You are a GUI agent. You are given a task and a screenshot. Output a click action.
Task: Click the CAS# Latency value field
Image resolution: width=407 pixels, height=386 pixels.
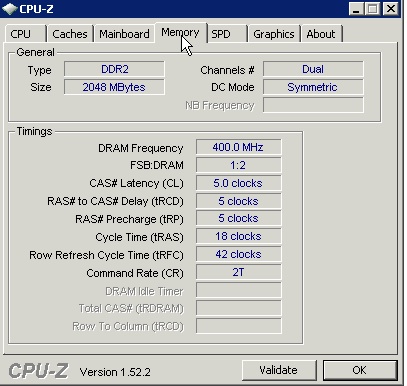point(238,183)
